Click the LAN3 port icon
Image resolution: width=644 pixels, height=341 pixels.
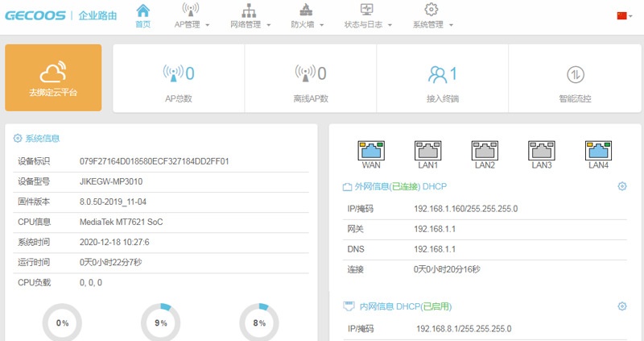[541, 149]
